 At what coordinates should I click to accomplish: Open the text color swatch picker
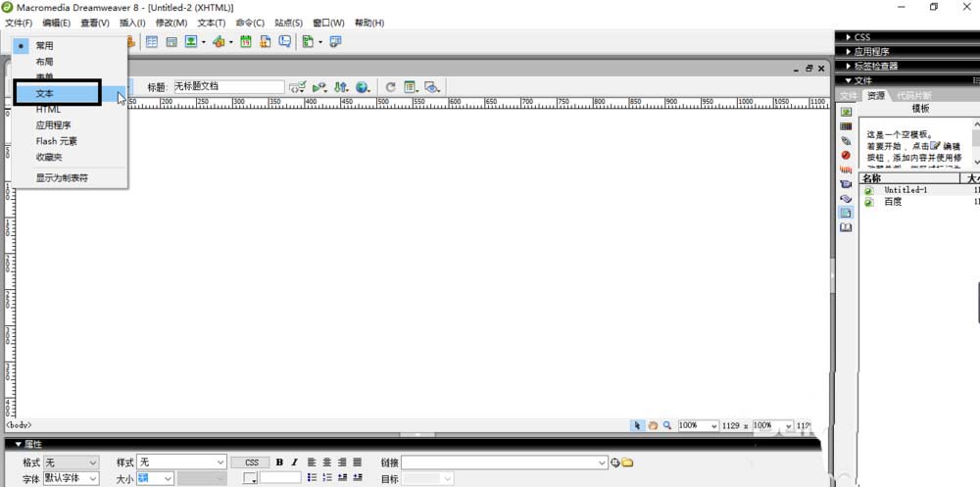pos(251,478)
